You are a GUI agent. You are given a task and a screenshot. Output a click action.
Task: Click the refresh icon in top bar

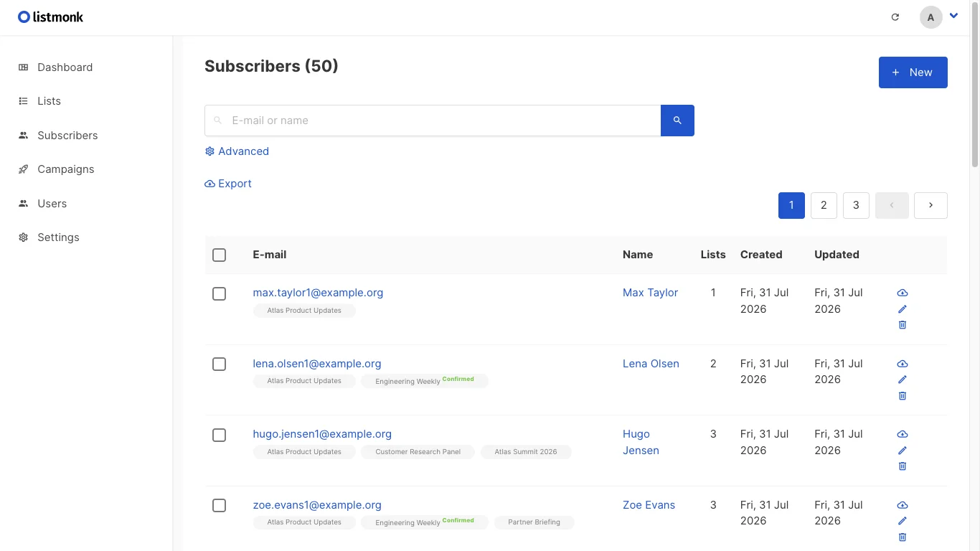pyautogui.click(x=895, y=17)
